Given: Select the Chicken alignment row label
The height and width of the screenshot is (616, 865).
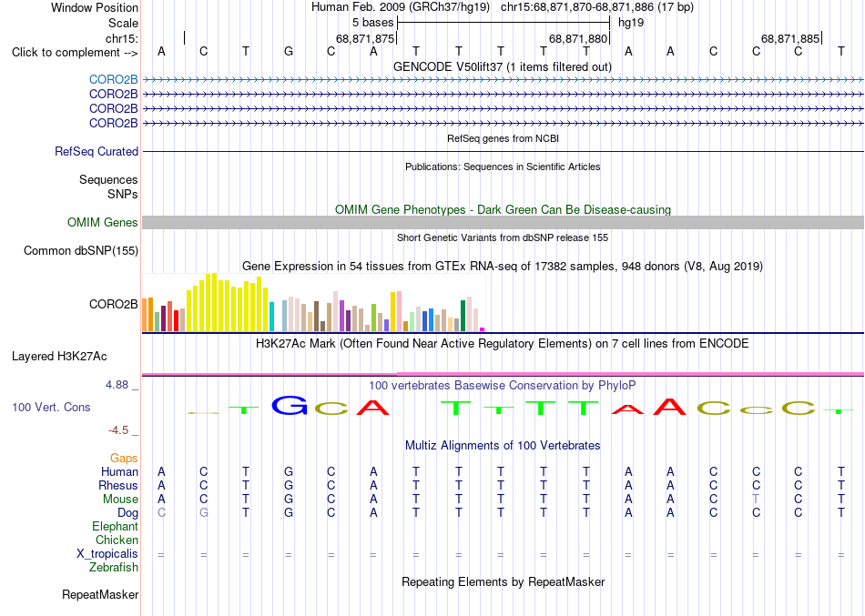Looking at the screenshot, I should pos(117,540).
